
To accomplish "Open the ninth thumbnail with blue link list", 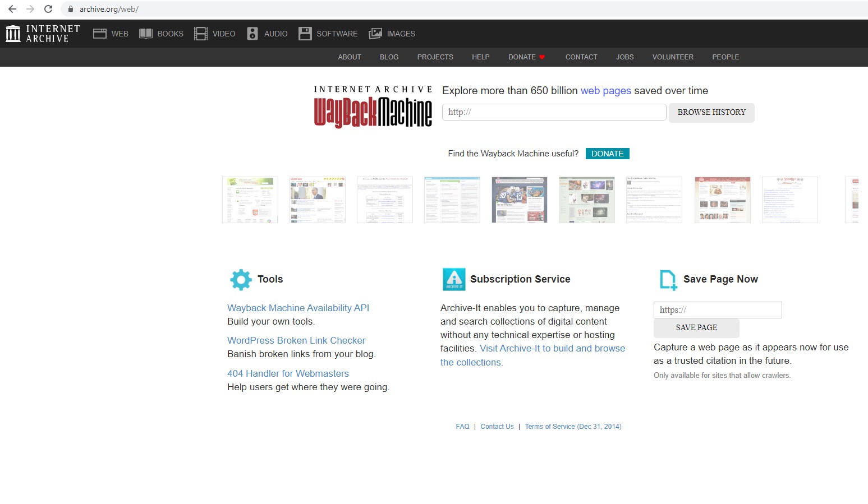I will coord(790,200).
